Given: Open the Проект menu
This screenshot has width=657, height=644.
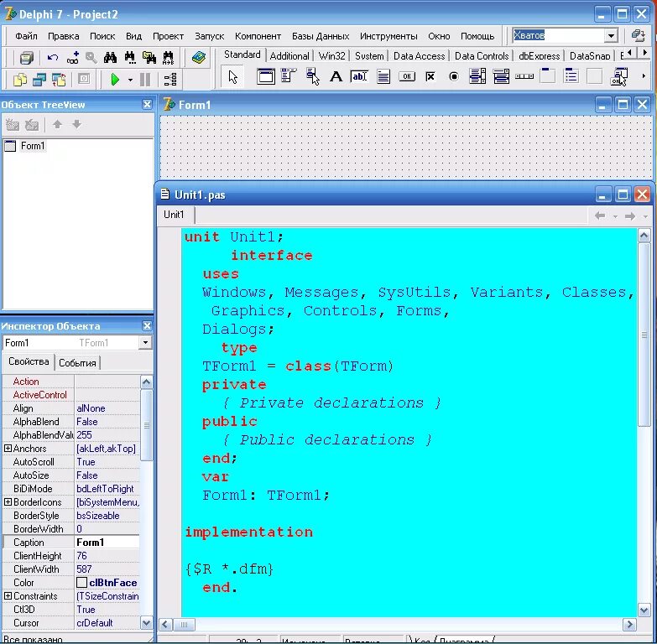Looking at the screenshot, I should pos(168,36).
